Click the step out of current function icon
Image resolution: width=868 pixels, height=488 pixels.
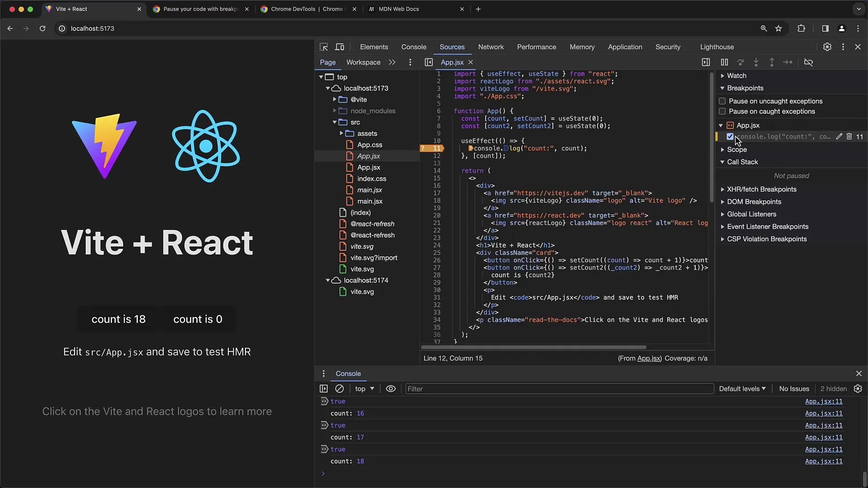tap(771, 62)
